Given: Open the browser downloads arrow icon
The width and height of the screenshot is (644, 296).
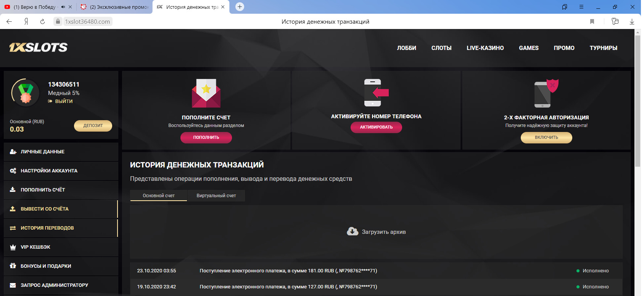Looking at the screenshot, I should coord(632,21).
